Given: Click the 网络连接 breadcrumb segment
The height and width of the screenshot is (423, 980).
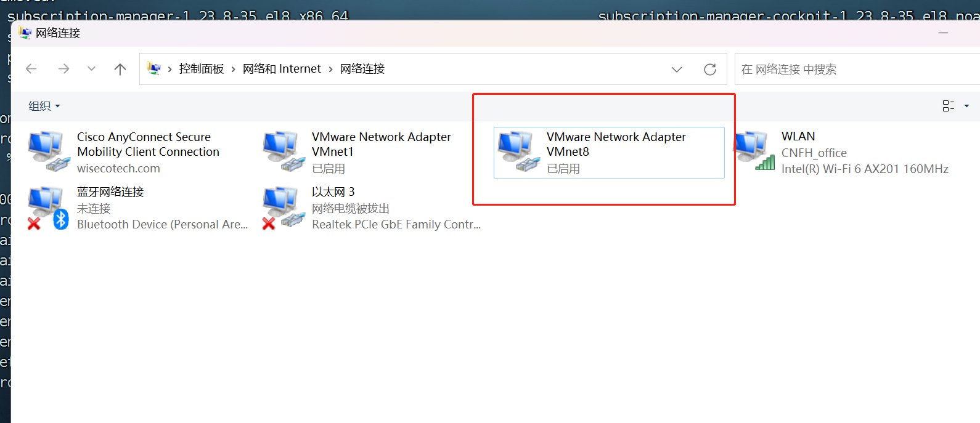Looking at the screenshot, I should point(362,69).
